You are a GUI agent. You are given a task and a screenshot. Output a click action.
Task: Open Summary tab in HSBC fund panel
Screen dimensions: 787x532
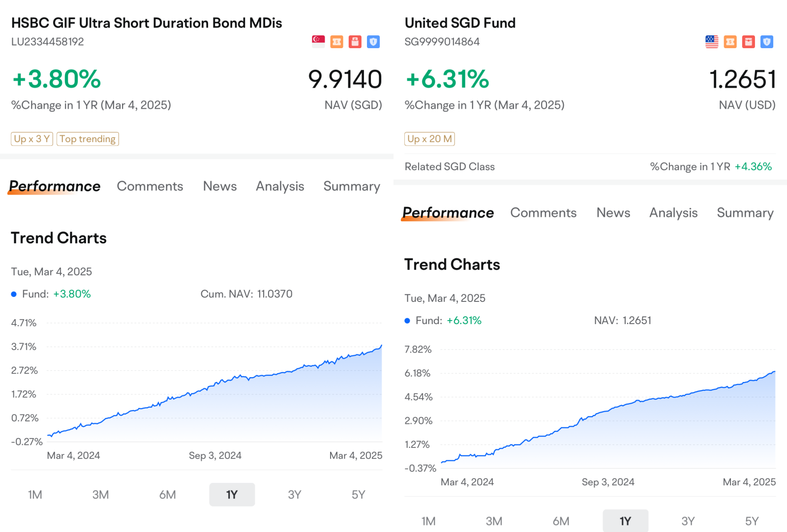point(352,186)
